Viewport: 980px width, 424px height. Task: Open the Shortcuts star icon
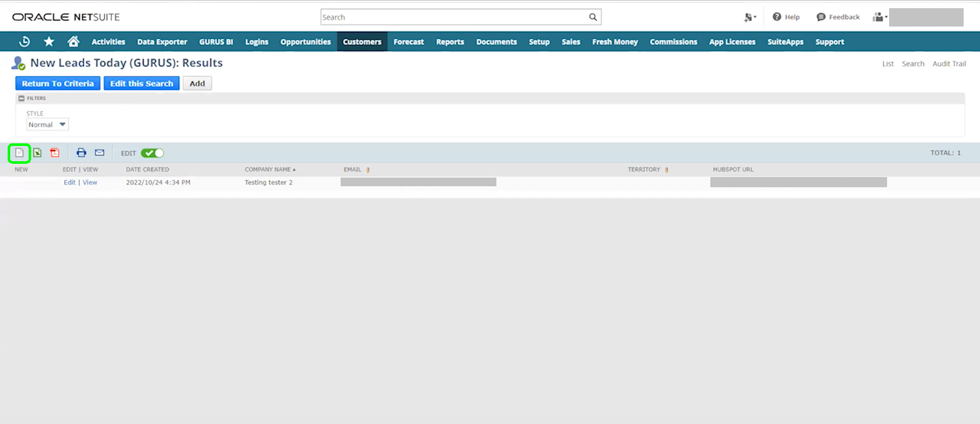(x=49, y=42)
